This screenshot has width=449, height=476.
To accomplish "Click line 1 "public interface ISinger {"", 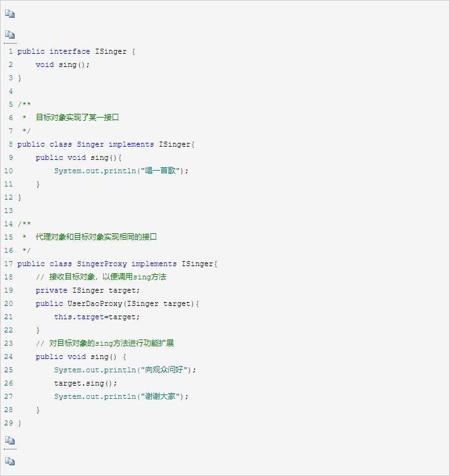I will (x=77, y=51).
